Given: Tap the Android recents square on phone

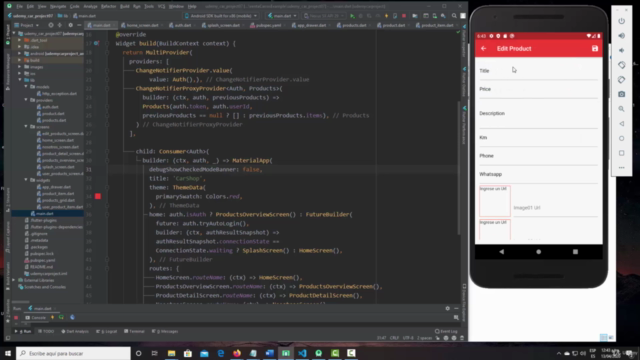Looking at the screenshot, I should (x=575, y=252).
